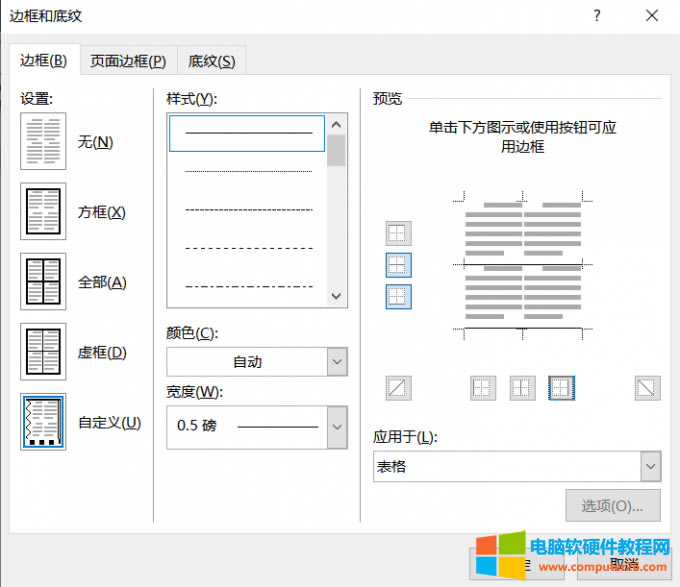
Task: Click the style list scroll up arrow
Action: click(x=336, y=125)
